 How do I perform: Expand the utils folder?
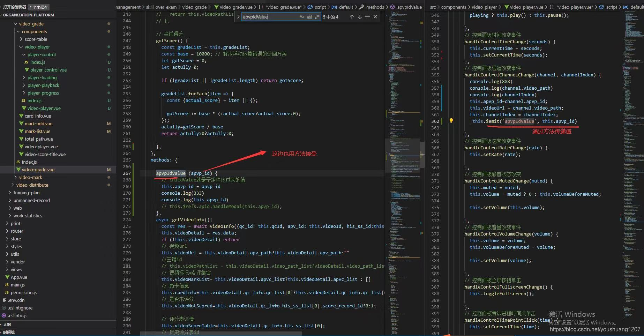pos(7,254)
